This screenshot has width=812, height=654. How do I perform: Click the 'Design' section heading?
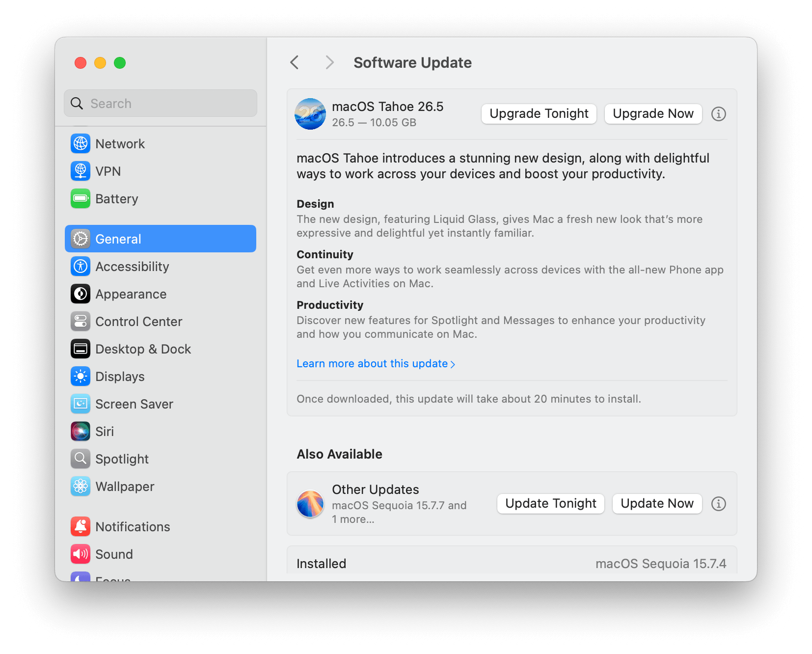point(315,204)
